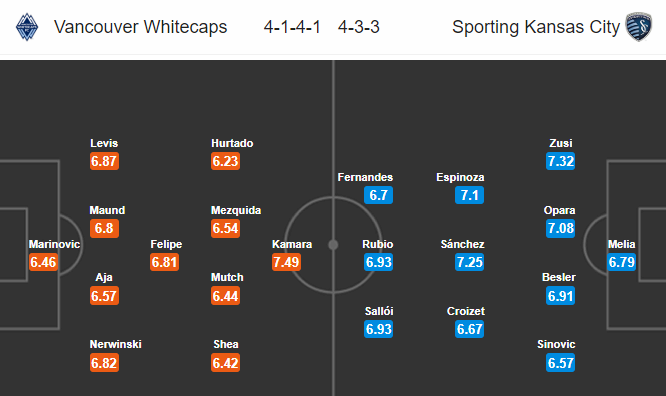Click the 4-3-3 formation label
Viewport: 666px width, 396px height.
click(x=358, y=27)
